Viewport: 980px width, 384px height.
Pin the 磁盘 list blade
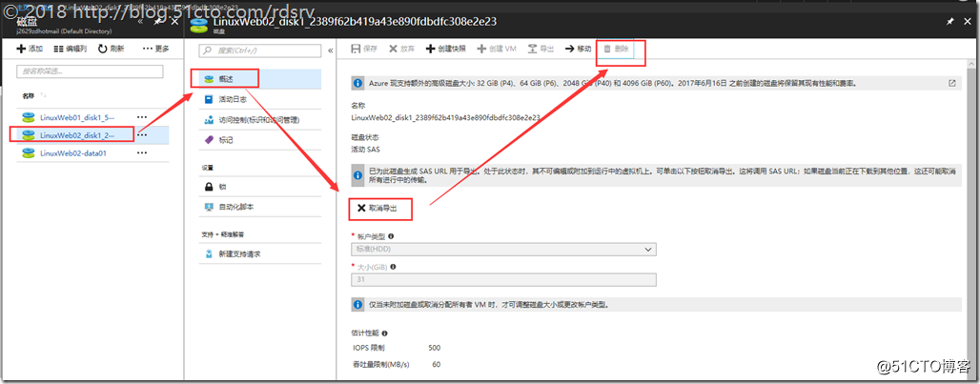point(158,21)
